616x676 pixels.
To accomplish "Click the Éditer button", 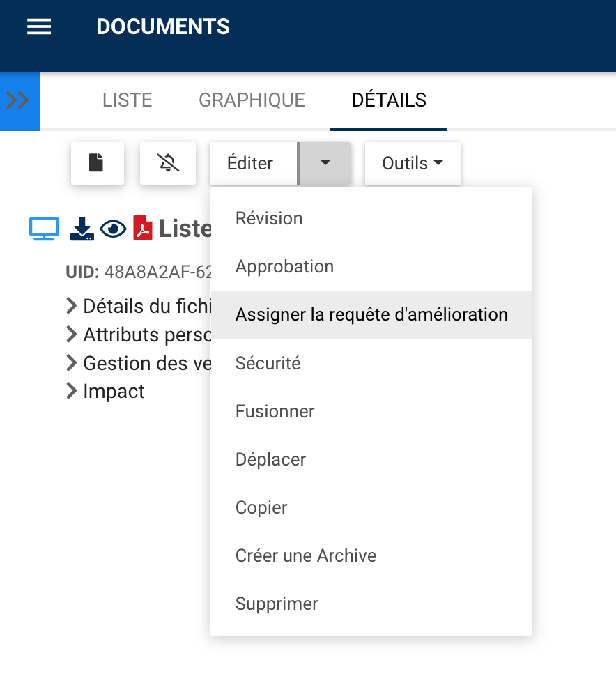I will 251,164.
